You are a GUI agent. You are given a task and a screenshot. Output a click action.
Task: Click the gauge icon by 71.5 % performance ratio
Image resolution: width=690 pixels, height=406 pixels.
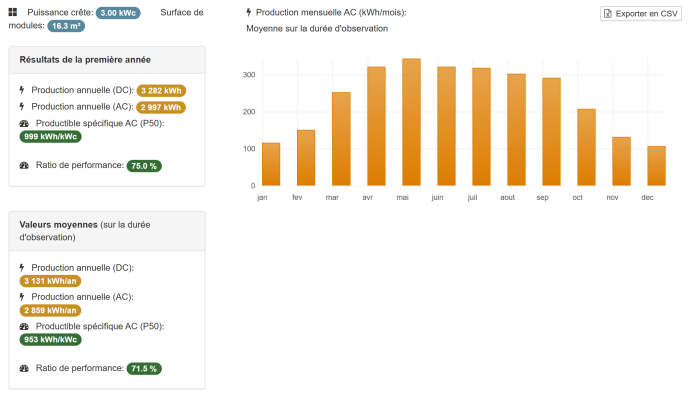coord(24,368)
